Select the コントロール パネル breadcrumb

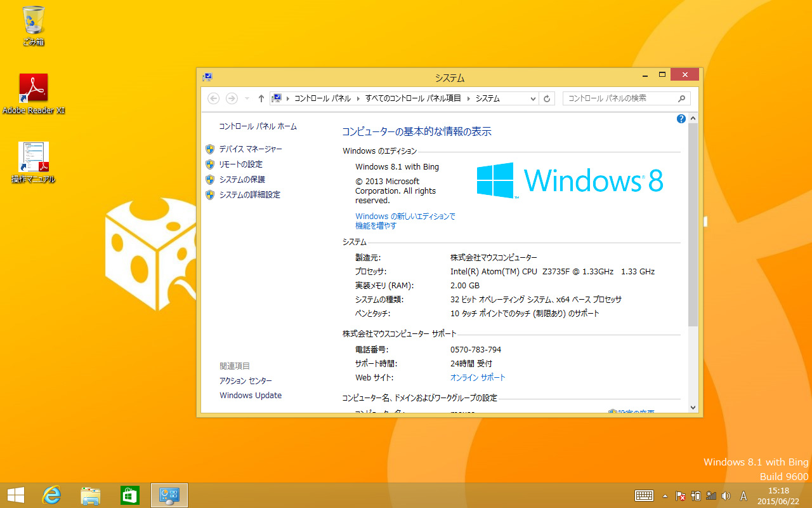322,98
